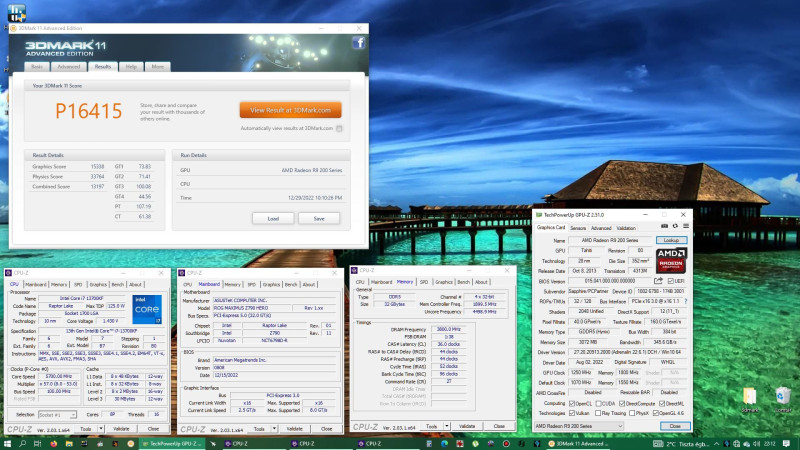This screenshot has height=450, width=800.
Task: Toggle the Ray Tracing checkbox
Action: pyautogui.click(x=598, y=413)
